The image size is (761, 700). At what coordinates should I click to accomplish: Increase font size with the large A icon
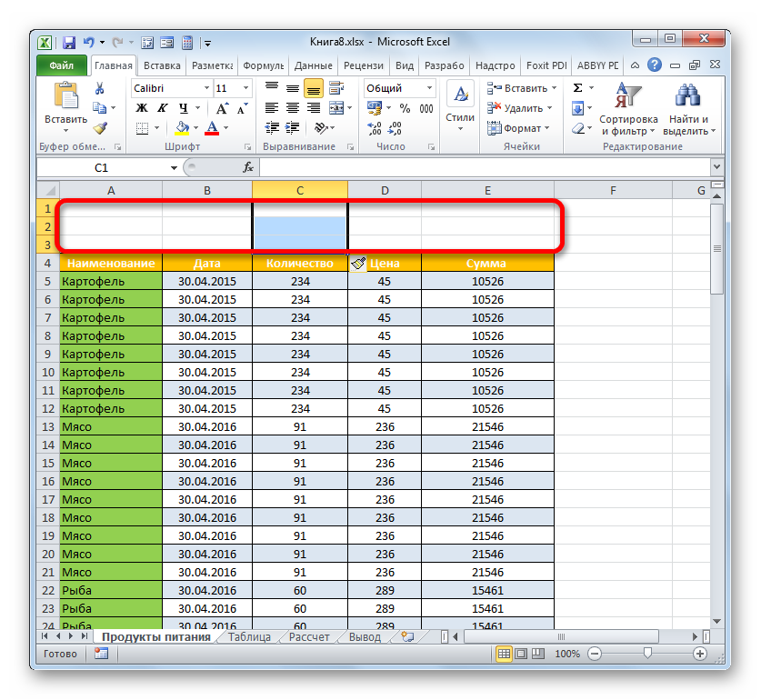[x=222, y=108]
